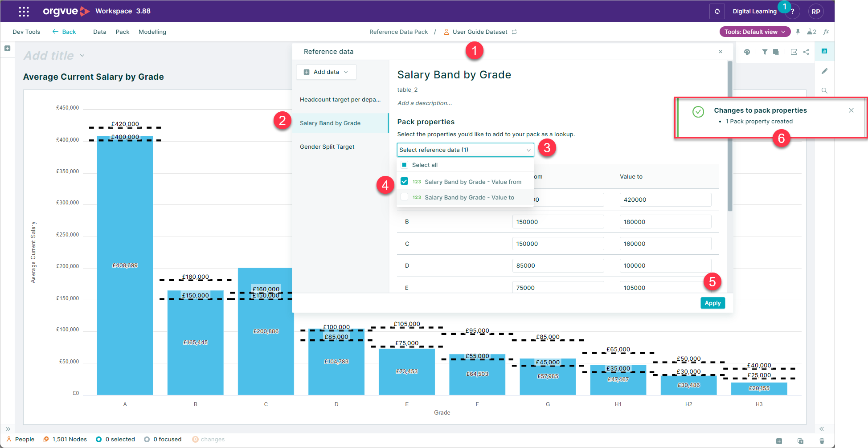Switch to the Modelling tab
This screenshot has width=868, height=448.
pyautogui.click(x=152, y=32)
